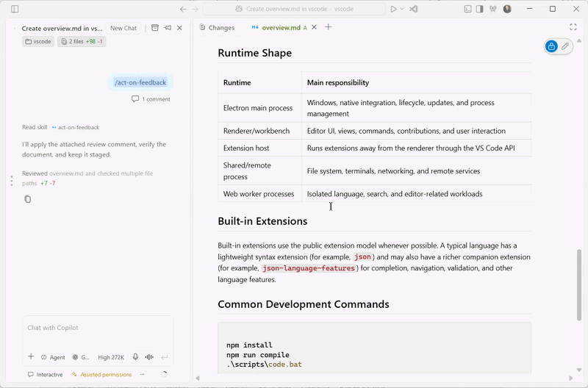Click the megaphone feedback icon in chat header
Image resolution: width=588 pixels, height=388 pixels.
click(168, 28)
